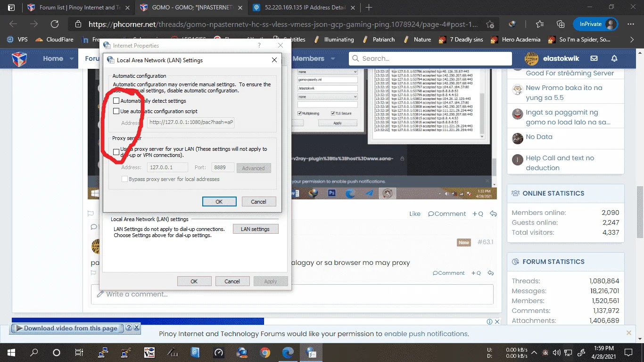The height and width of the screenshot is (362, 644).
Task: Open Advanced proxy settings
Action: tap(254, 168)
